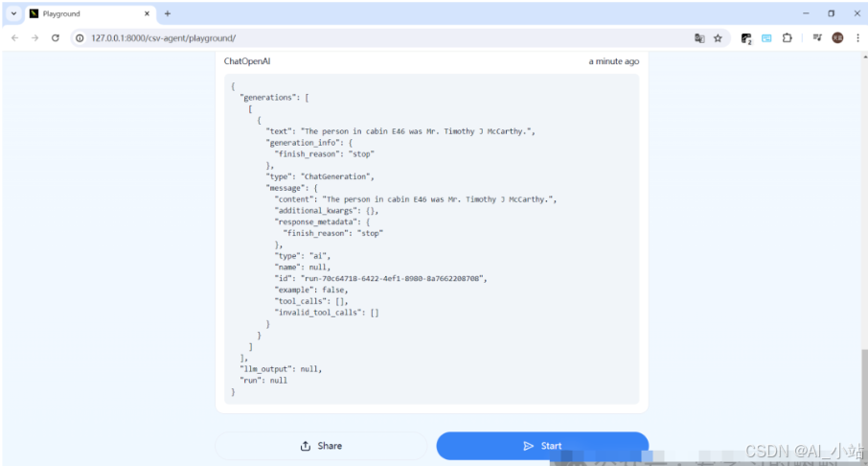Close the Playground tab
868x466 pixels.
[x=148, y=13]
